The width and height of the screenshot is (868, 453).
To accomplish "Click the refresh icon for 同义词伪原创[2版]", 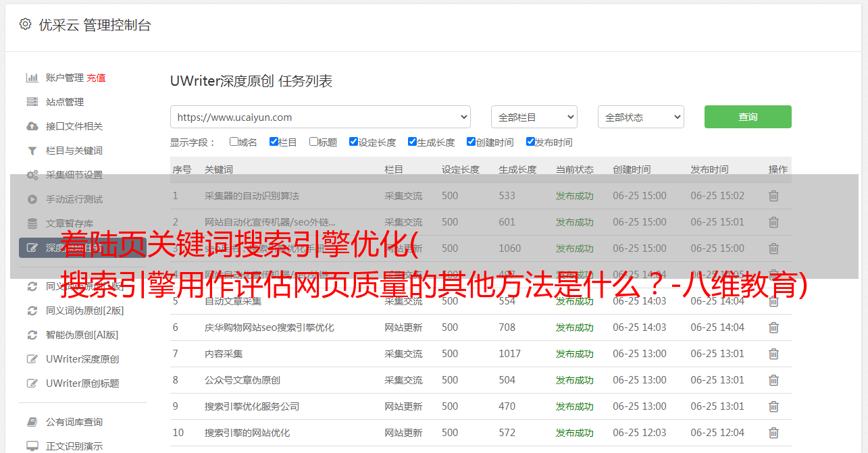I will [32, 311].
